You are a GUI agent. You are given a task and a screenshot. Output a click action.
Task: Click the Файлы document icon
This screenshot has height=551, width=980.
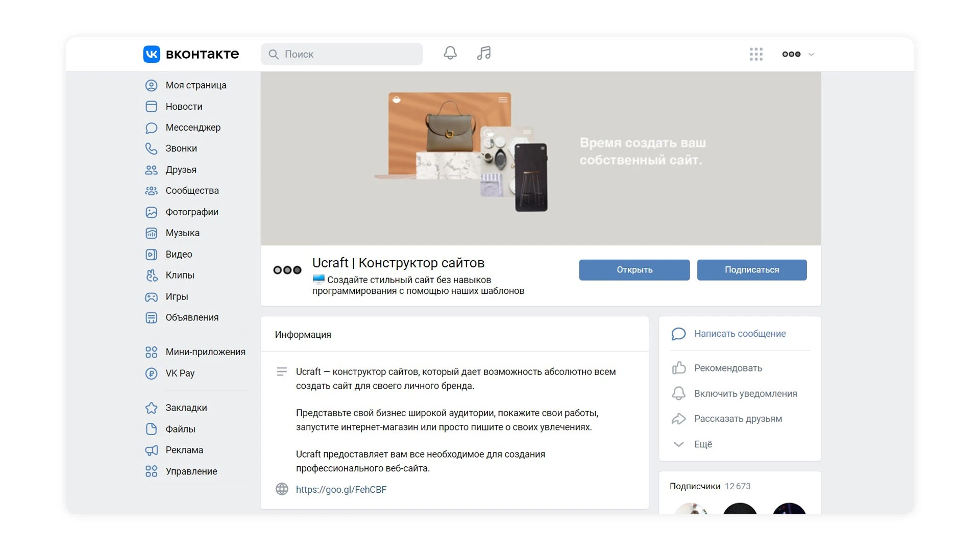pyautogui.click(x=151, y=429)
